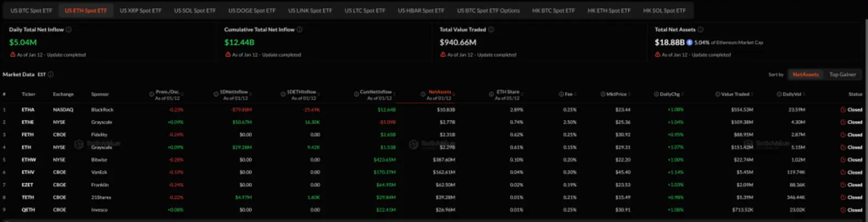
Task: Click the Ethereum coin icon beside $18.88B
Action: (x=690, y=42)
